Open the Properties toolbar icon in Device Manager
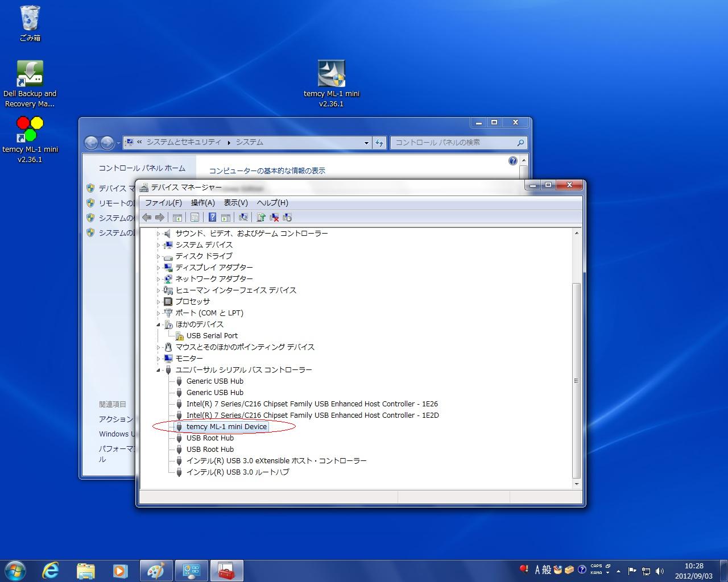The image size is (728, 582). (195, 217)
